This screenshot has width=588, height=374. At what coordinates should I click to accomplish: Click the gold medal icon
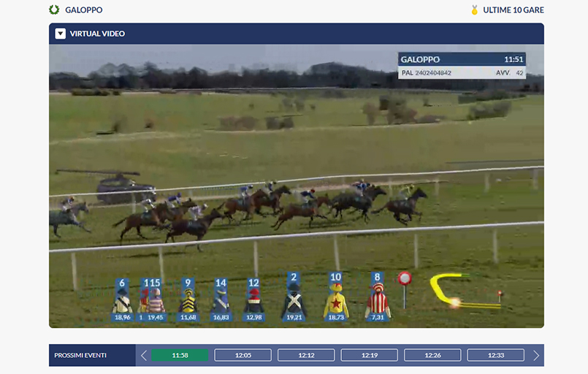pyautogui.click(x=475, y=10)
